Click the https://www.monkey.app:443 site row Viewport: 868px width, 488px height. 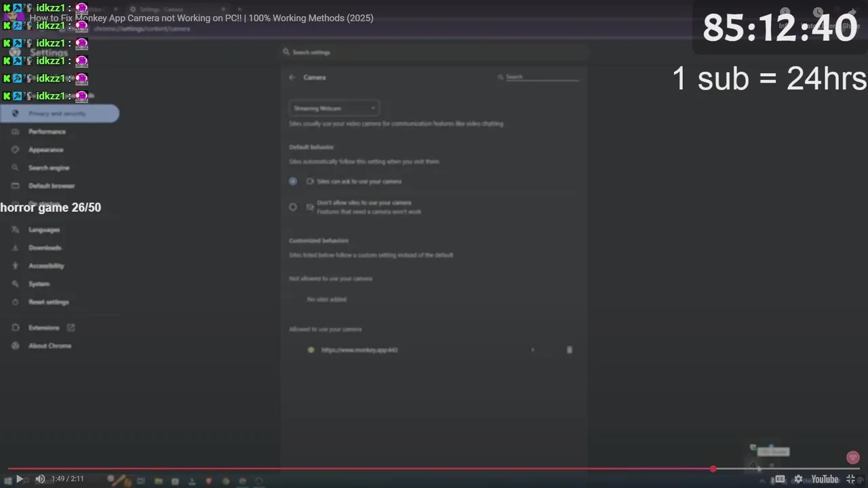(434, 350)
